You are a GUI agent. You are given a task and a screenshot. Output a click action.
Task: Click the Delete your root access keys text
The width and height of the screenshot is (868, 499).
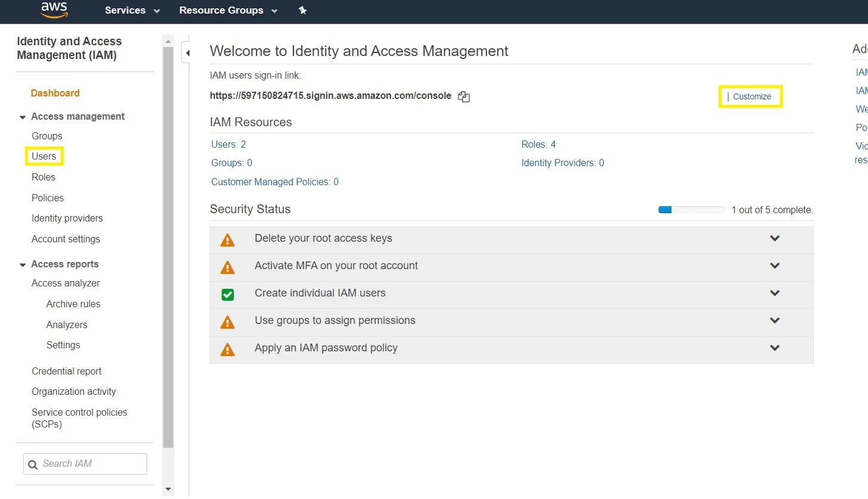pos(323,238)
